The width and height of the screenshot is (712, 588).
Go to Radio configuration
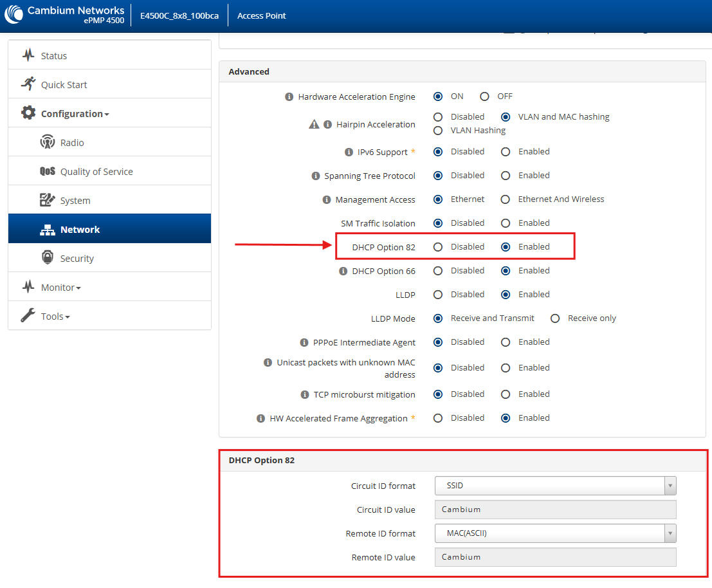click(109, 142)
